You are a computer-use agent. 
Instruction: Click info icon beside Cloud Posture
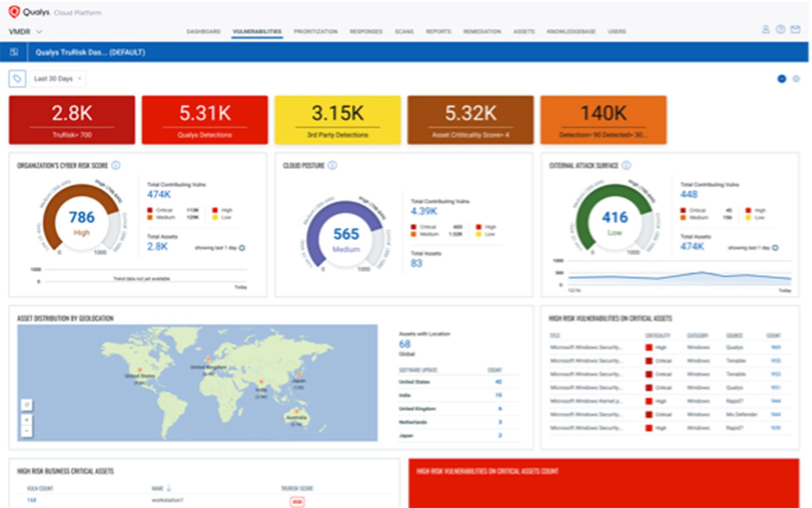click(332, 166)
